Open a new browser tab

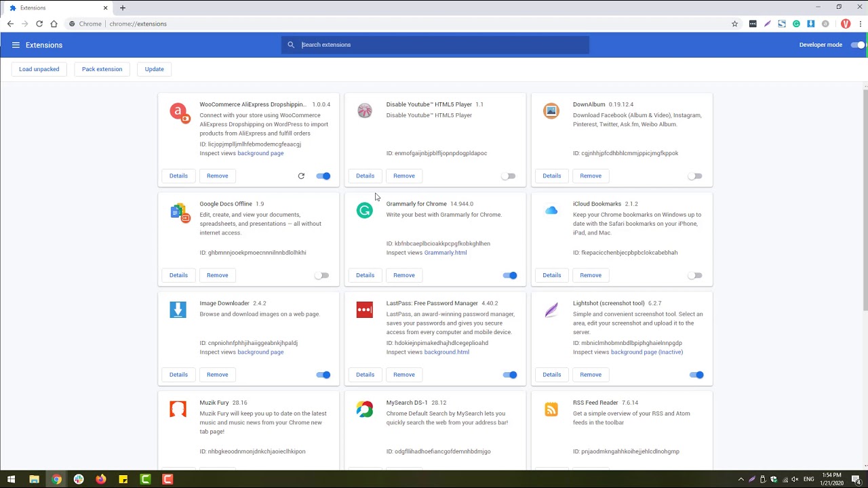(x=123, y=8)
